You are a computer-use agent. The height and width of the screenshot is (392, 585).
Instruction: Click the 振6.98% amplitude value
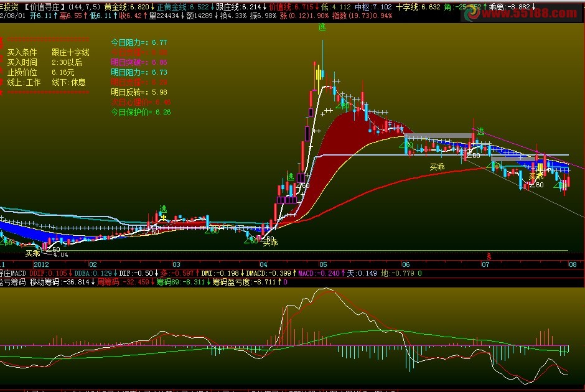(x=263, y=16)
